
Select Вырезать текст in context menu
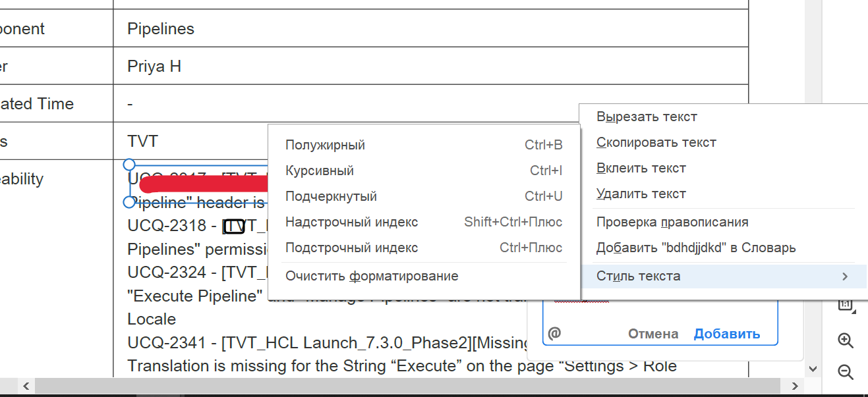click(647, 117)
